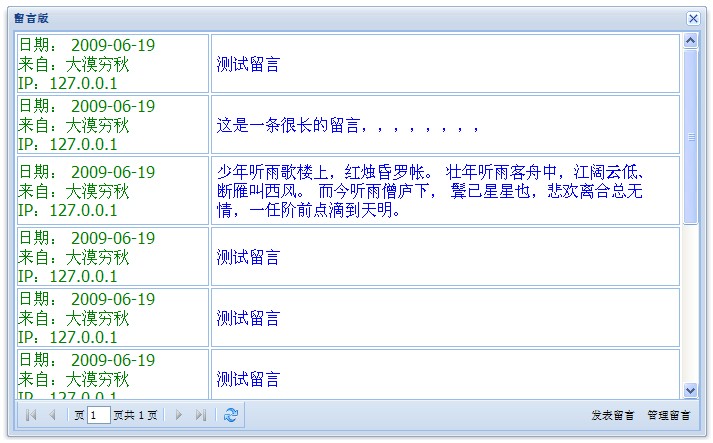
Task: Go to previous page arrow
Action: pos(52,415)
